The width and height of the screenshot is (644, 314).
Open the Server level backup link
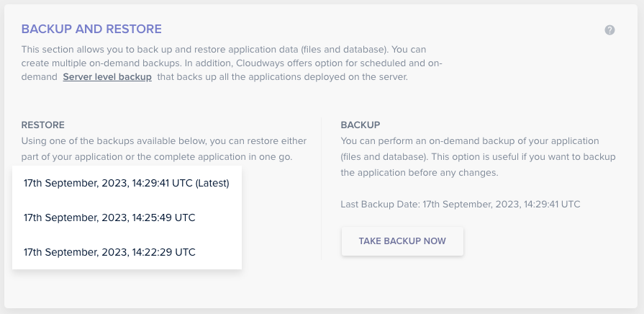107,77
